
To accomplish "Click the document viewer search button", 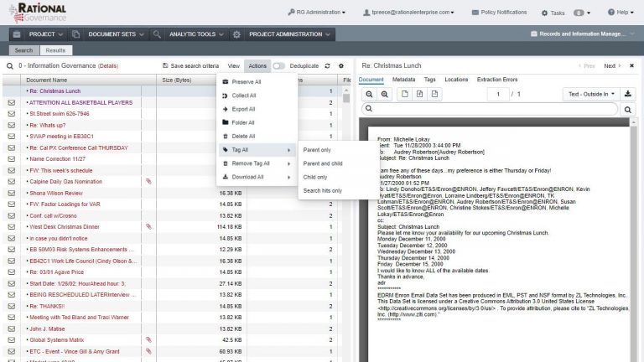I will tap(627, 109).
